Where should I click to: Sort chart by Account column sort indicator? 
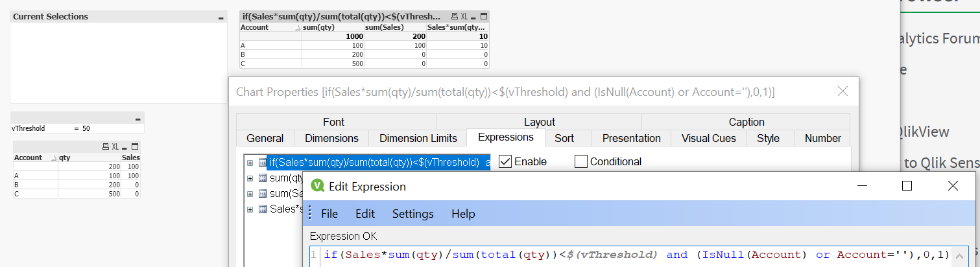coord(297,28)
